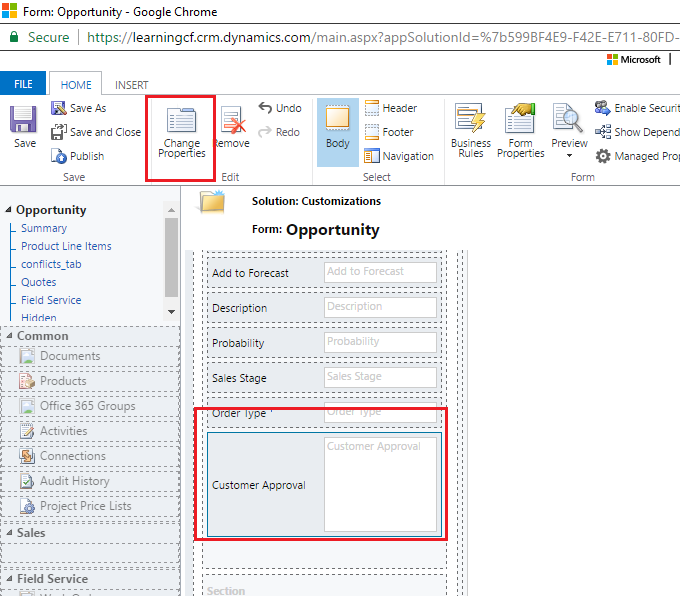Collapse the Opportunity tree node
The height and width of the screenshot is (596, 680).
coord(8,210)
